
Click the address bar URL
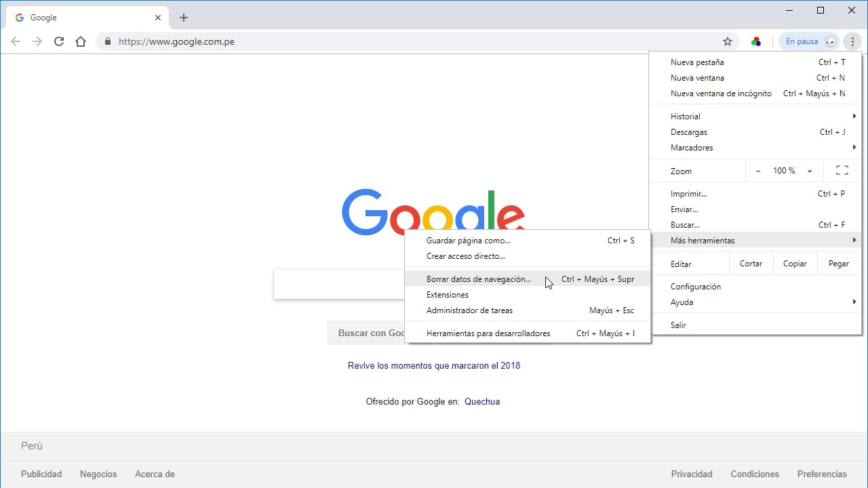176,41
